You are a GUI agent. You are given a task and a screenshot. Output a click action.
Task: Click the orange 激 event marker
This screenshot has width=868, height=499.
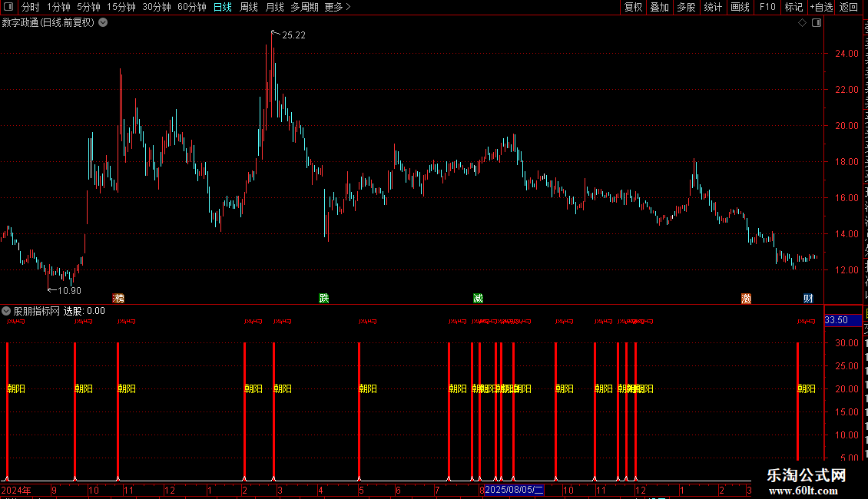coord(746,299)
